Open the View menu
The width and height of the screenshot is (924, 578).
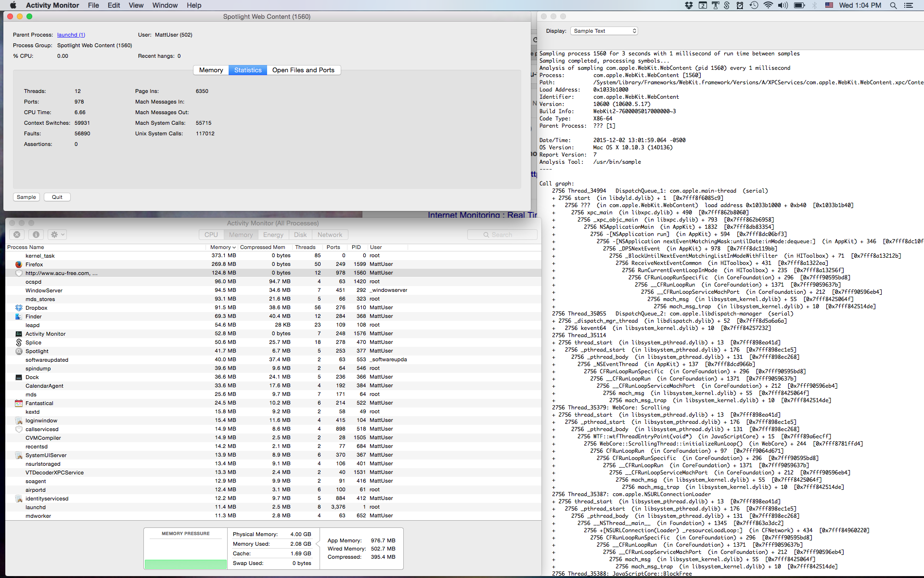[136, 5]
